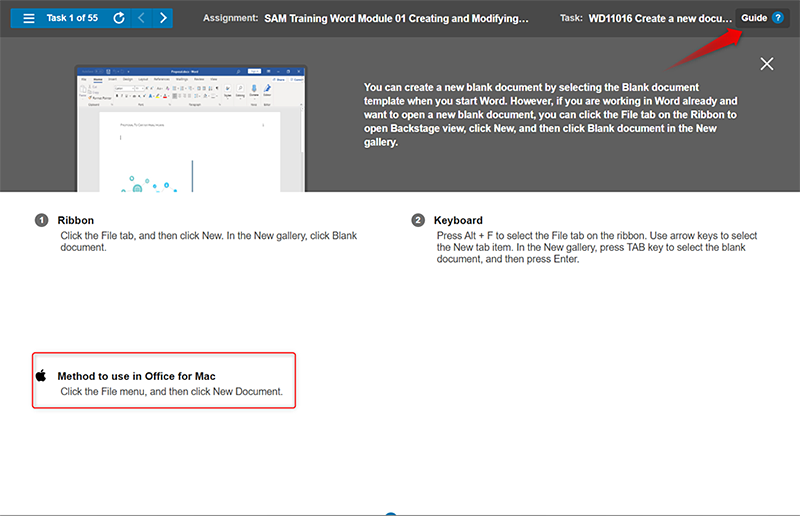Go to the next task arrow
This screenshot has width=800, height=516.
click(x=163, y=18)
